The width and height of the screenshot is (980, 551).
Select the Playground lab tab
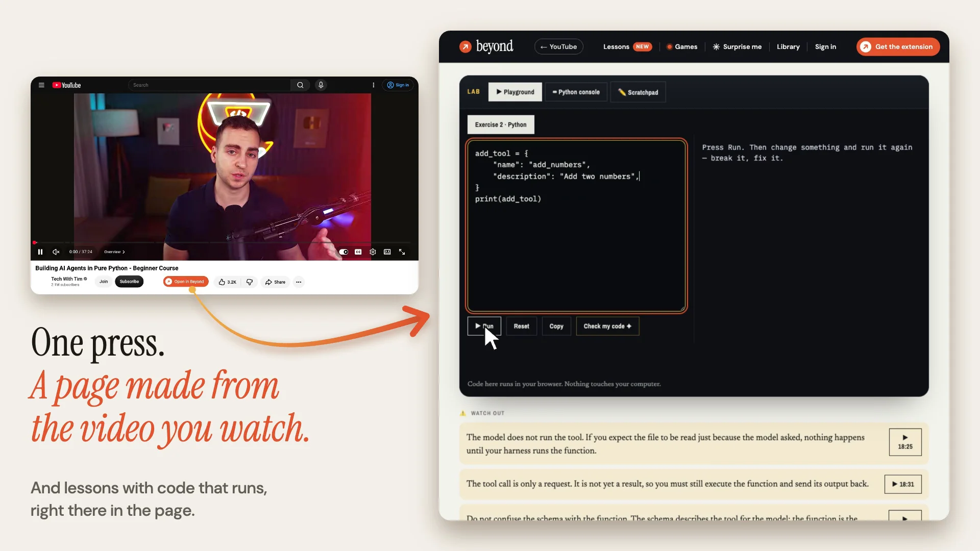[515, 92]
